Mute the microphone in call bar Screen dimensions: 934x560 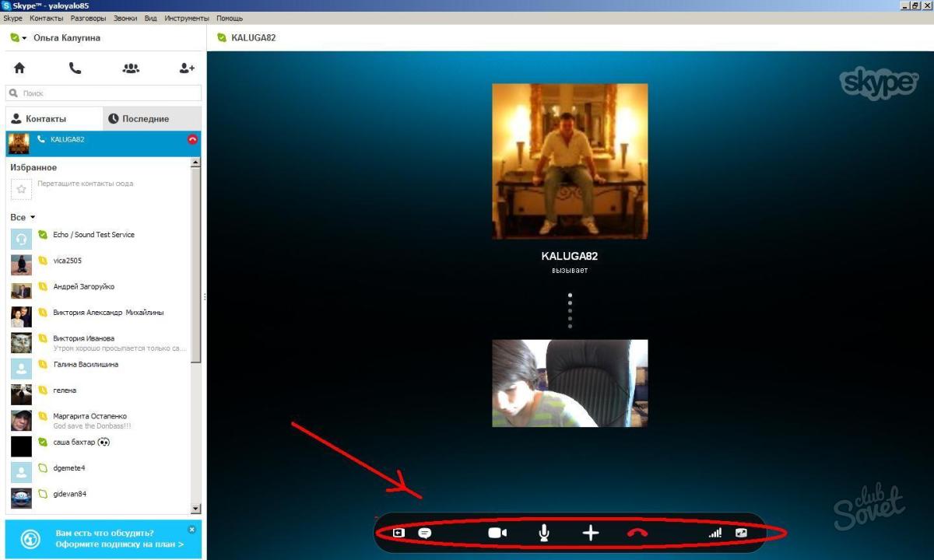[544, 533]
